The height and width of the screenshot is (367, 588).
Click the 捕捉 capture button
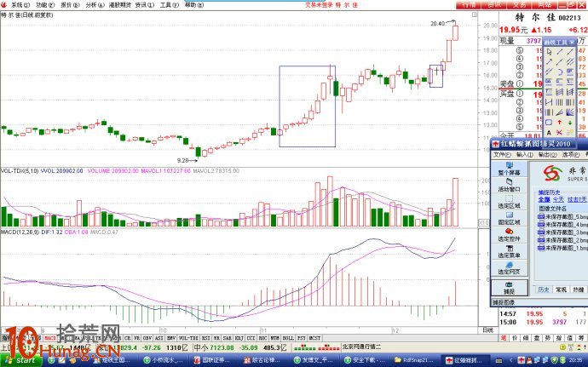pos(510,288)
